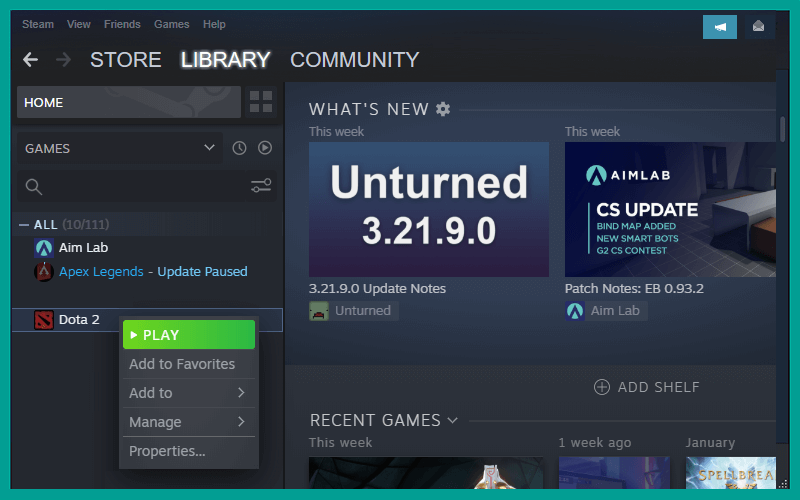The height and width of the screenshot is (500, 800).
Task: Click the library search magnifier icon
Action: [x=34, y=187]
